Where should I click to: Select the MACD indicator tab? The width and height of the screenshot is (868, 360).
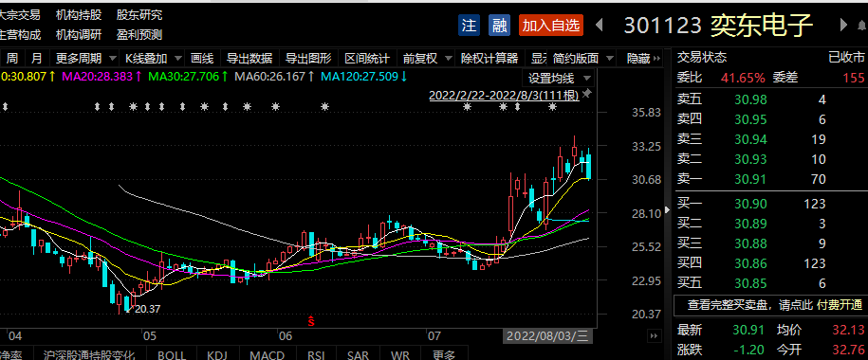click(x=267, y=354)
